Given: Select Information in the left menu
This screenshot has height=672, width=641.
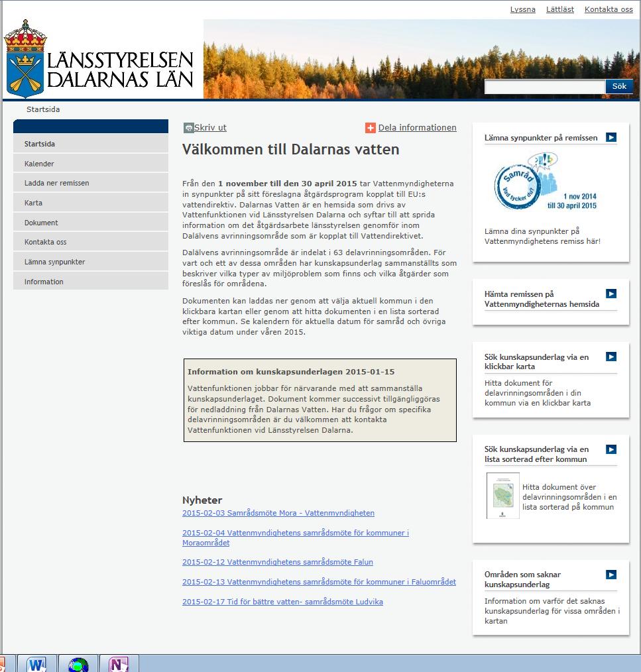Looking at the screenshot, I should [90, 282].
